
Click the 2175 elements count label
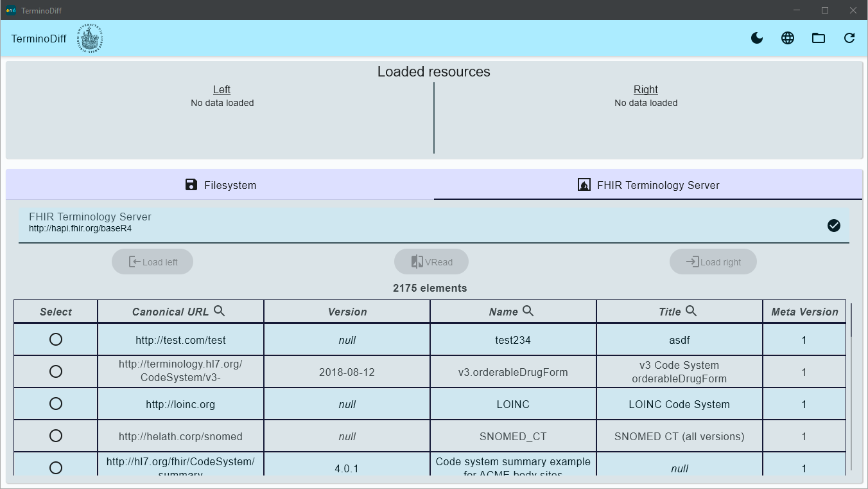430,288
